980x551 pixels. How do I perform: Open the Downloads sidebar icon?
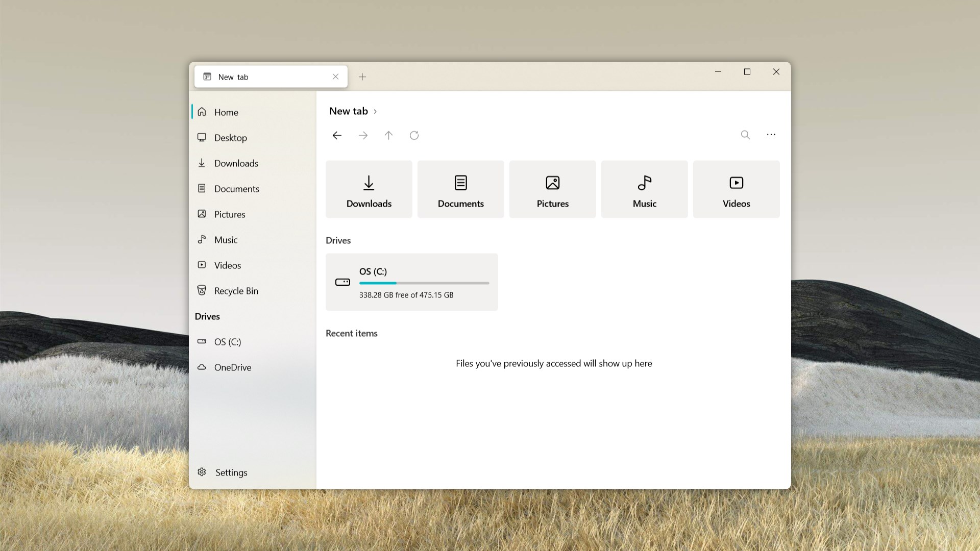(x=202, y=163)
